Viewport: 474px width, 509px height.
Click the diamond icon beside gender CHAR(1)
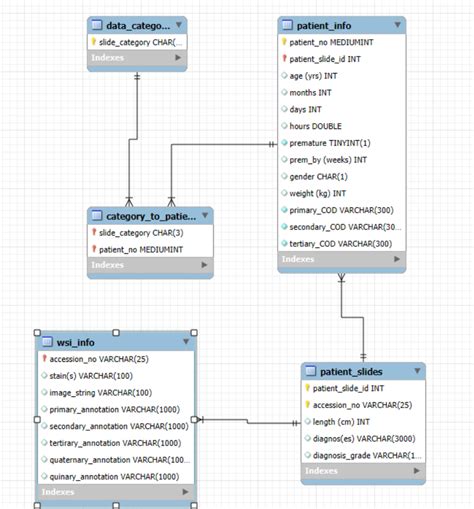point(284,176)
